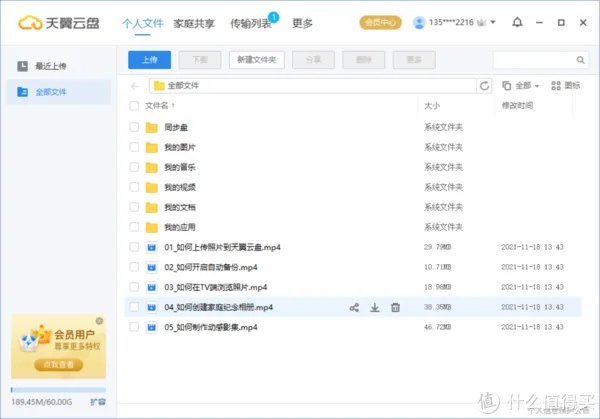Sort by the 修改时间 column header
The image size is (600, 419).
tap(517, 105)
